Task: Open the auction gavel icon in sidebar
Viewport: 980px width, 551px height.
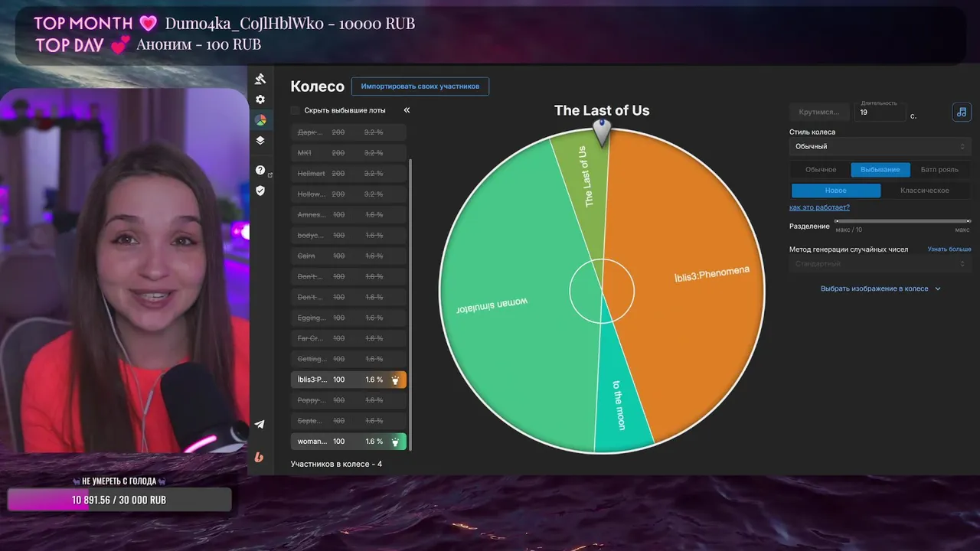Action: 260,79
